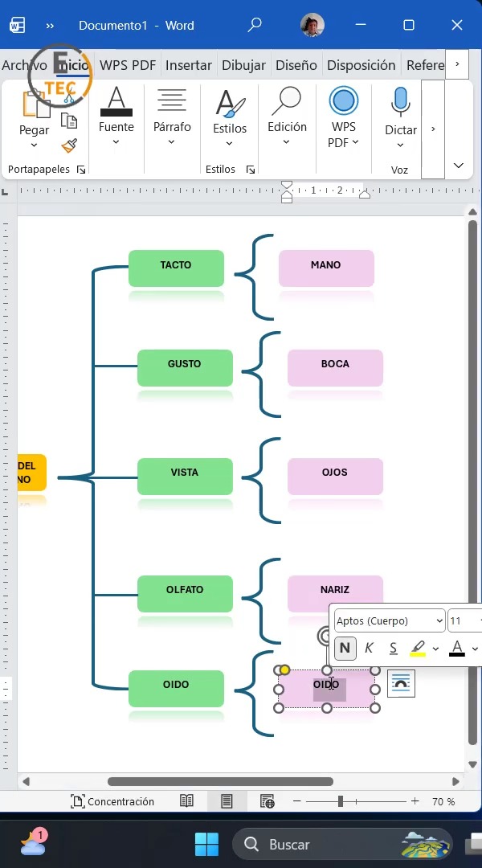Switch to the Diseño tab
The height and width of the screenshot is (868, 482).
[x=296, y=65]
